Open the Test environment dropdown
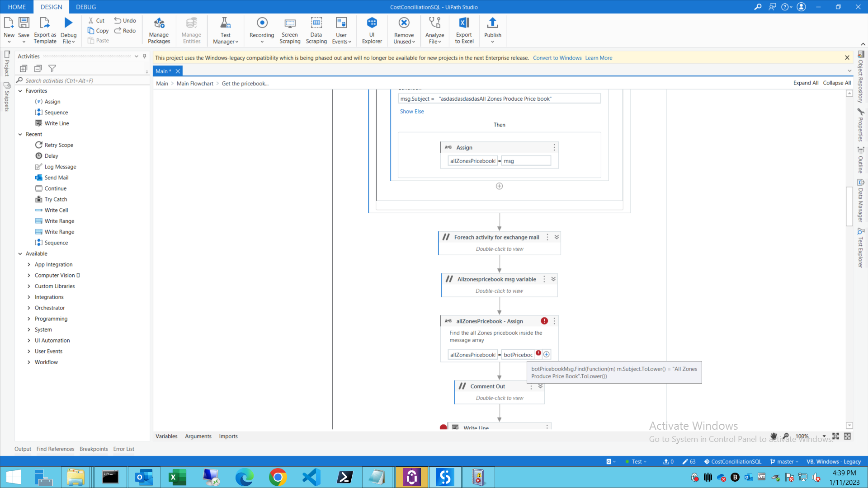 [636, 461]
